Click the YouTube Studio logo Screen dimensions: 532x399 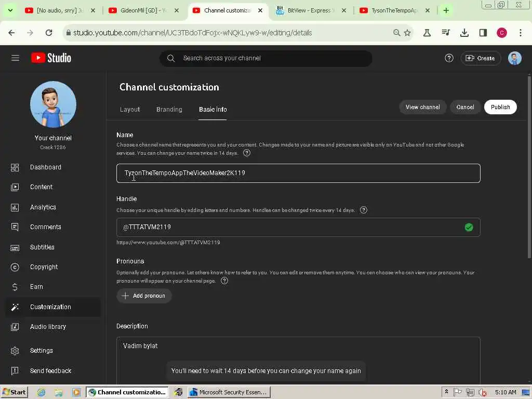tap(51, 58)
